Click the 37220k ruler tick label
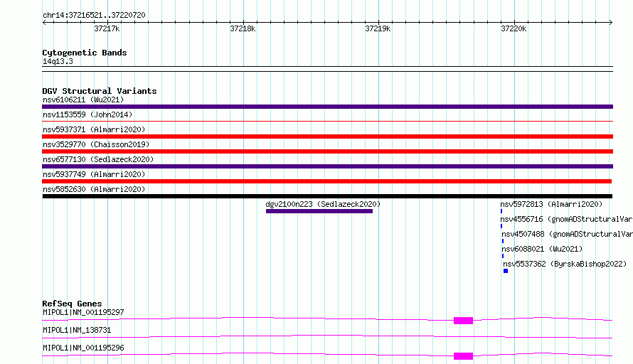Image resolution: width=633 pixels, height=364 pixels. (x=514, y=28)
